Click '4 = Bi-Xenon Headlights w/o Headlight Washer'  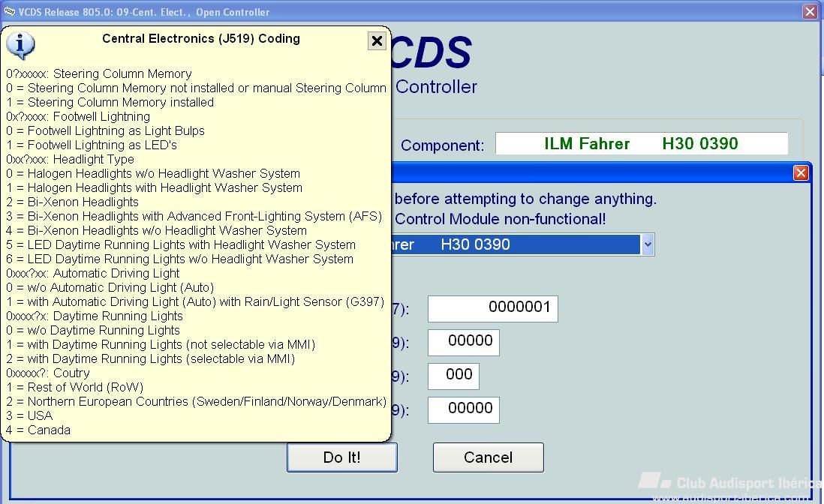point(156,230)
